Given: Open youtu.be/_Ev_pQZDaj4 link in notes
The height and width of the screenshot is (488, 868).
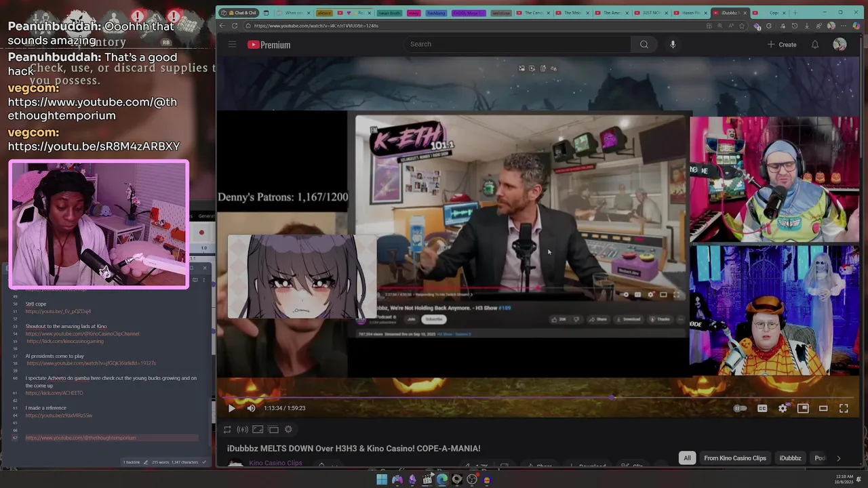Looking at the screenshot, I should pyautogui.click(x=58, y=311).
